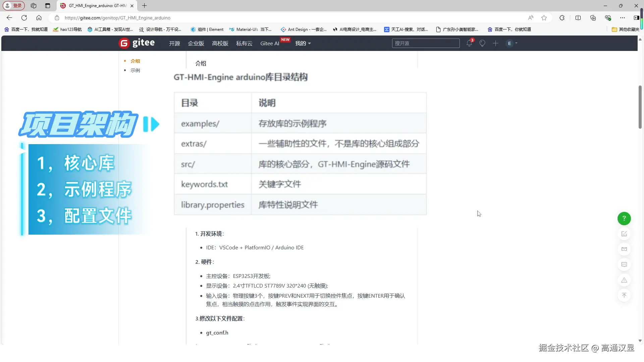Click the Gitee logo in header
Viewport: 644px width, 362px height.
pyautogui.click(x=137, y=43)
